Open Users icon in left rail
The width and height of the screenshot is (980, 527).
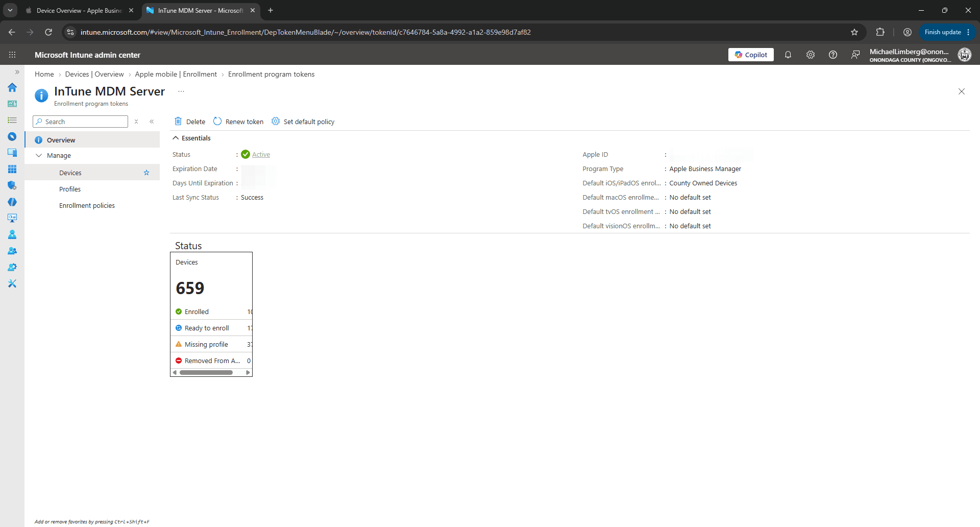(x=12, y=234)
